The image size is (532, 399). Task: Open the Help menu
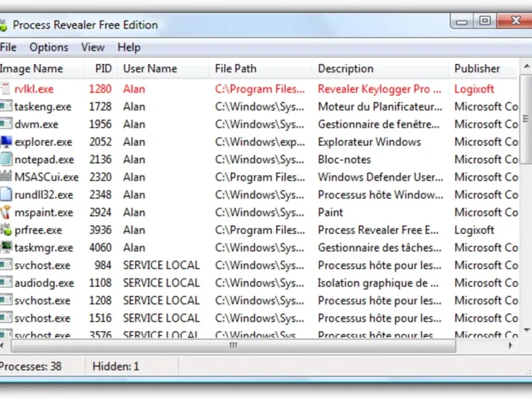(129, 47)
